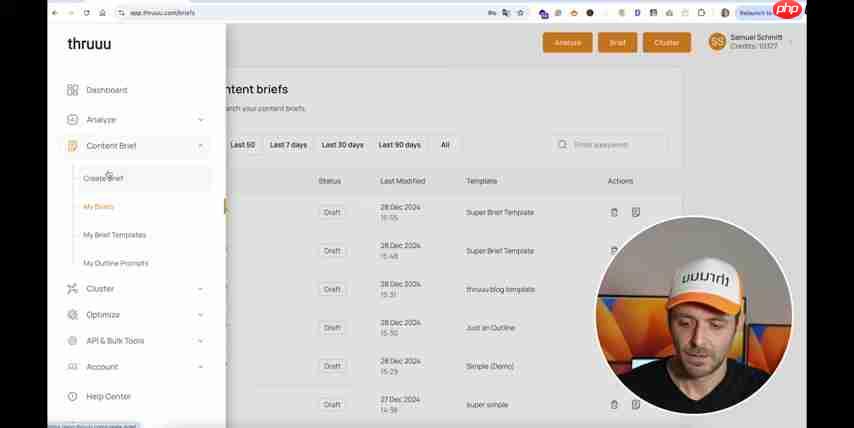Click the Template column header
854x428 pixels.
[481, 181]
